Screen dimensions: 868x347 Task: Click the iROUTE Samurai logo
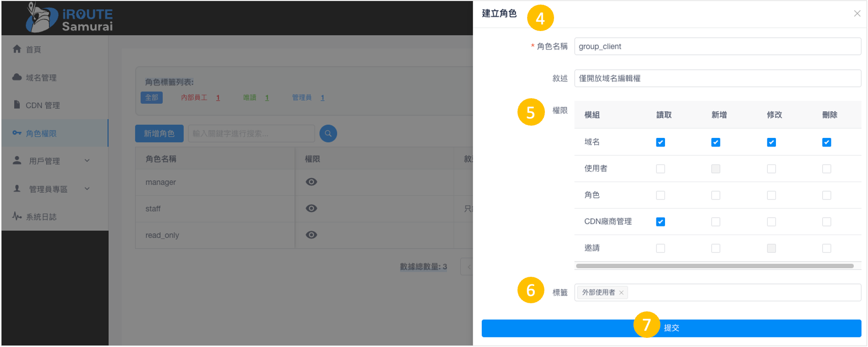pos(70,18)
